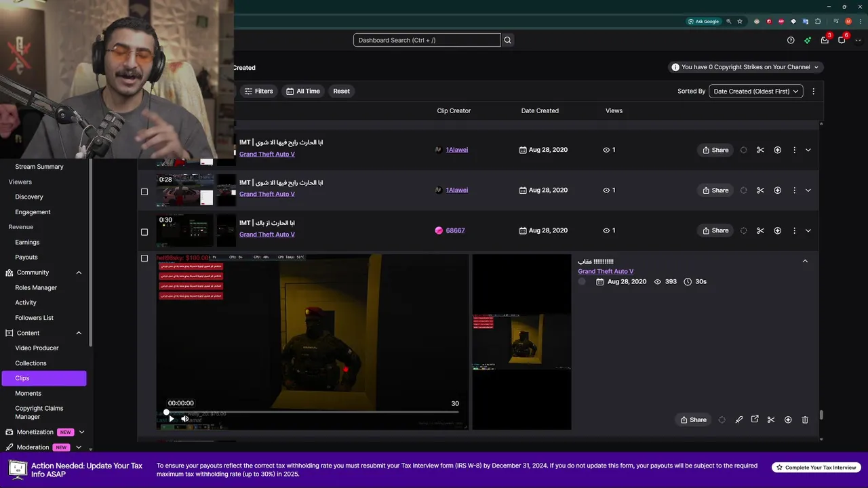
Task: Collapse the Content sidebar section
Action: pos(79,333)
